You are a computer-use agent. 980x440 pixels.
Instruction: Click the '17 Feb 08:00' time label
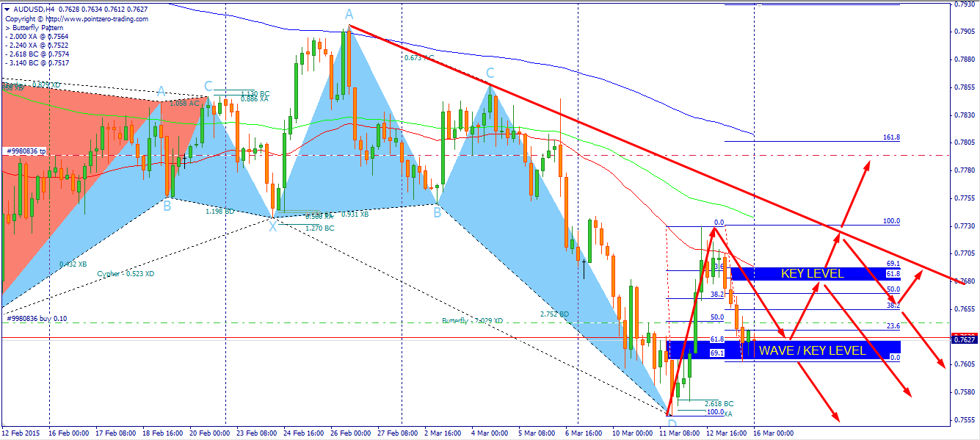(x=115, y=433)
